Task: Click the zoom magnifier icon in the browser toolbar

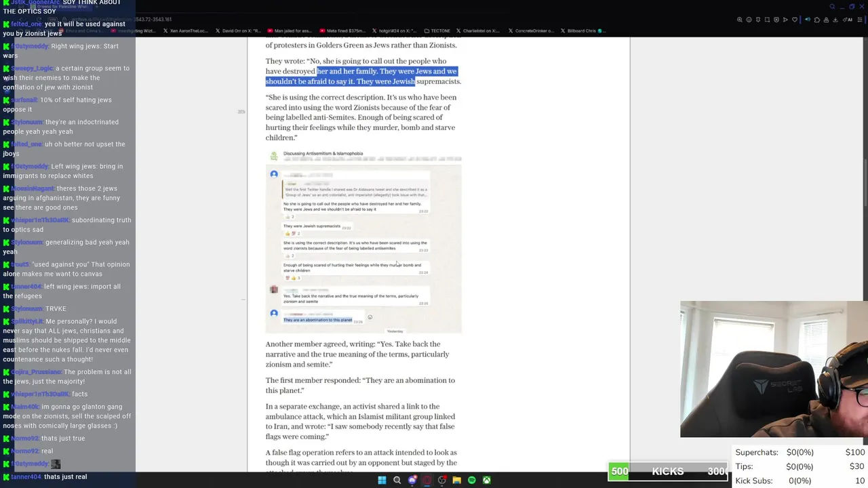Action: pos(739,20)
